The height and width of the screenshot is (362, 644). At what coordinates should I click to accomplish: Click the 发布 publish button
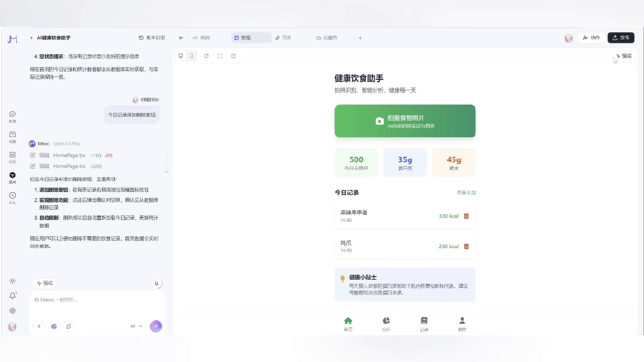621,38
